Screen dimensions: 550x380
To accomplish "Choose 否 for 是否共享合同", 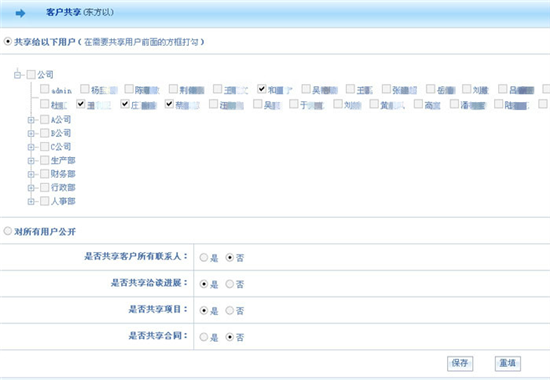I will coord(229,337).
